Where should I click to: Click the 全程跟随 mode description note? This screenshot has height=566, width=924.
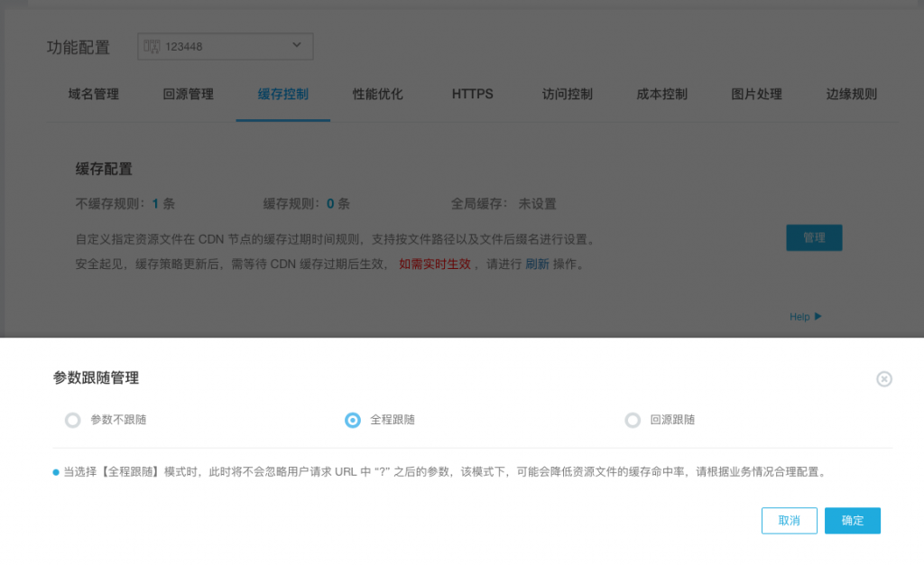tap(445, 472)
